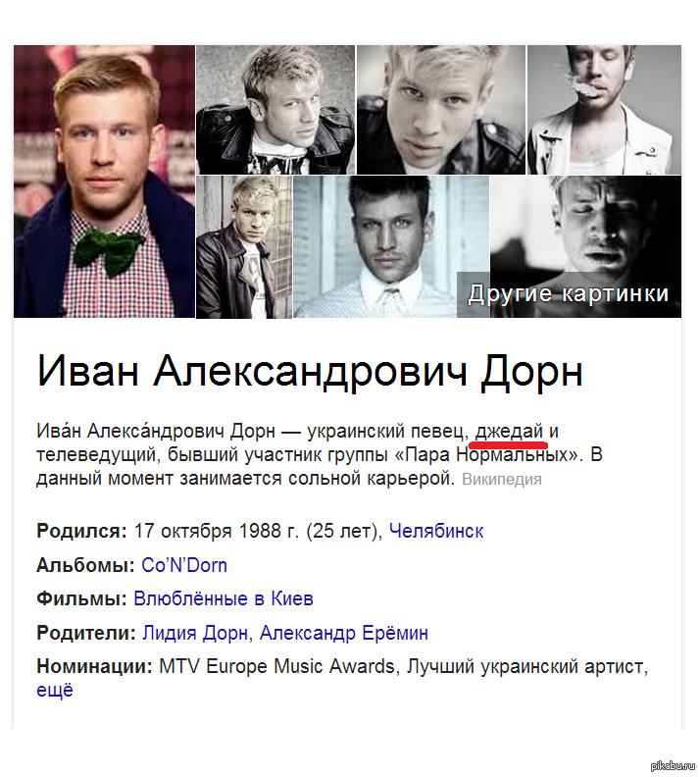The image size is (700, 777).
Task: Open the standing leather jacket photo thumbnail
Action: click(244, 247)
